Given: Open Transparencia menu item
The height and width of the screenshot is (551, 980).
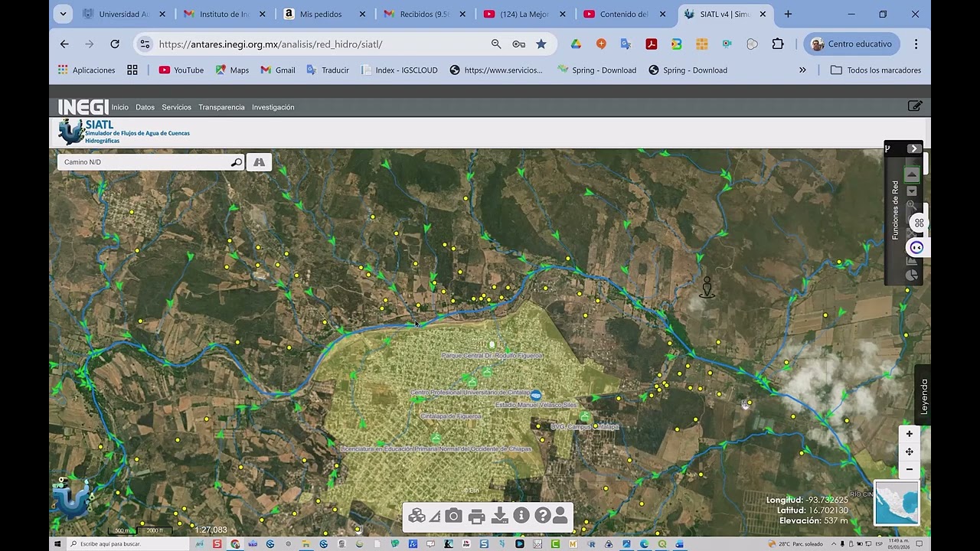Looking at the screenshot, I should [x=222, y=107].
